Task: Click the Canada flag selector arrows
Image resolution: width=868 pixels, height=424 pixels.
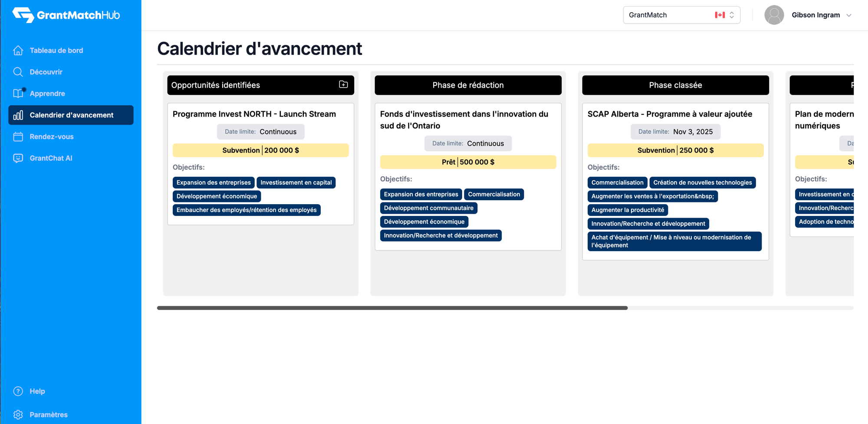Action: point(732,15)
